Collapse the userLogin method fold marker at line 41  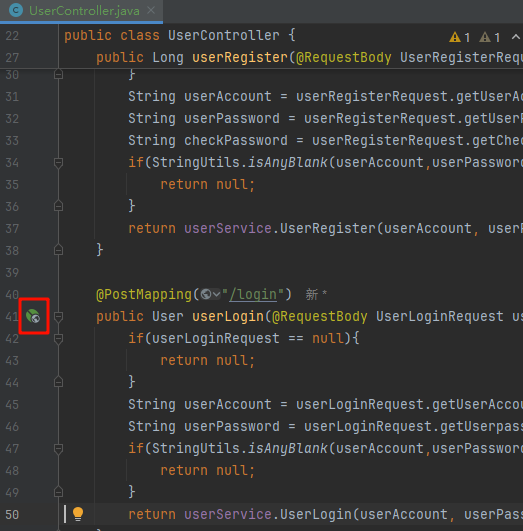pyautogui.click(x=58, y=317)
